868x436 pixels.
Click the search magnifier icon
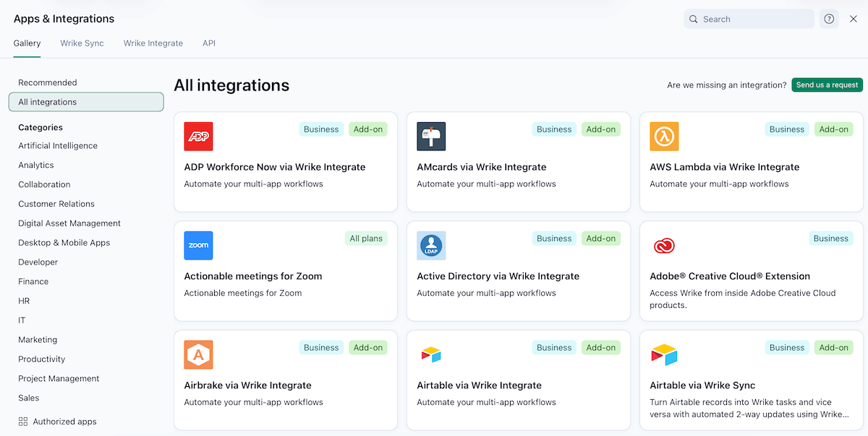[x=693, y=19]
